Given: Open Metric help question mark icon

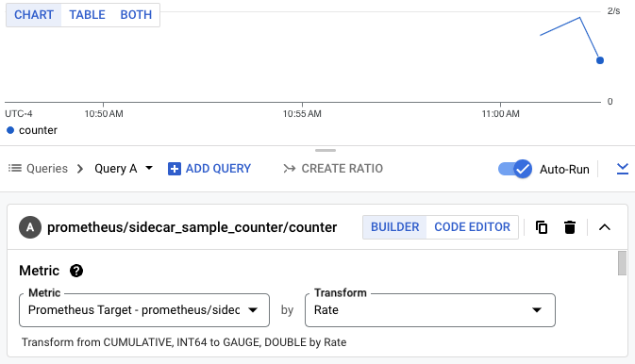Looking at the screenshot, I should (76, 271).
